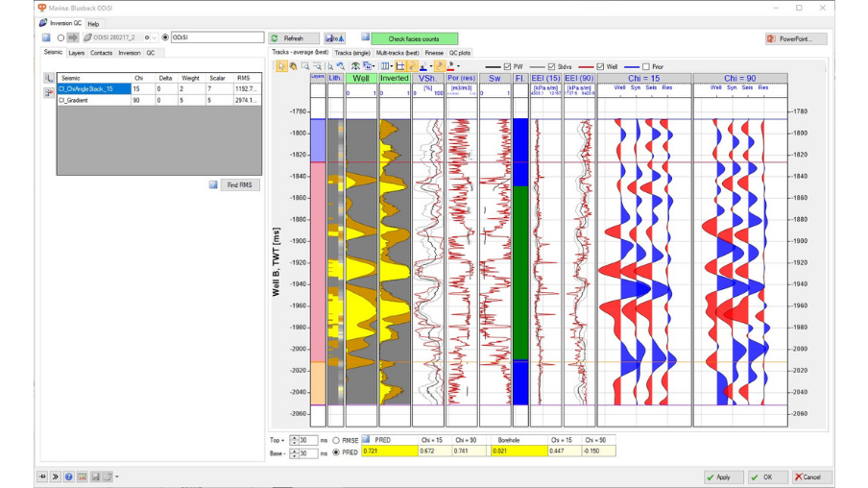Image resolution: width=868 pixels, height=488 pixels.
Task: Click the Check facies counts button
Action: click(x=414, y=38)
